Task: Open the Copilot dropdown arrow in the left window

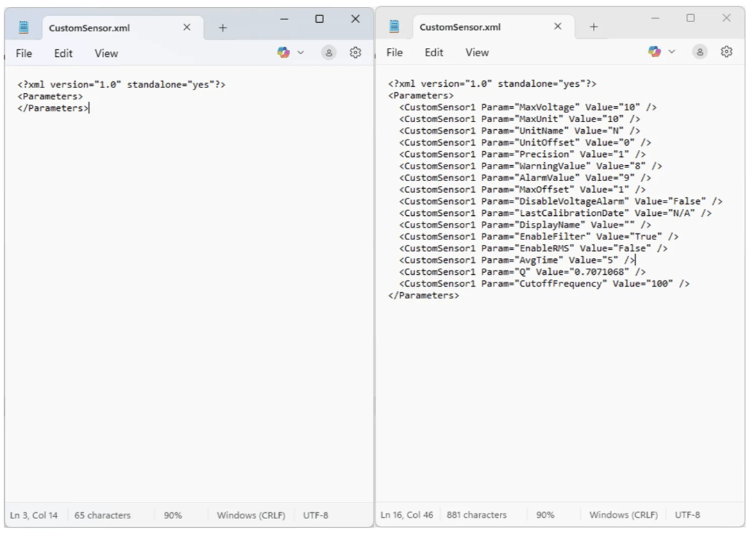Action: point(300,52)
